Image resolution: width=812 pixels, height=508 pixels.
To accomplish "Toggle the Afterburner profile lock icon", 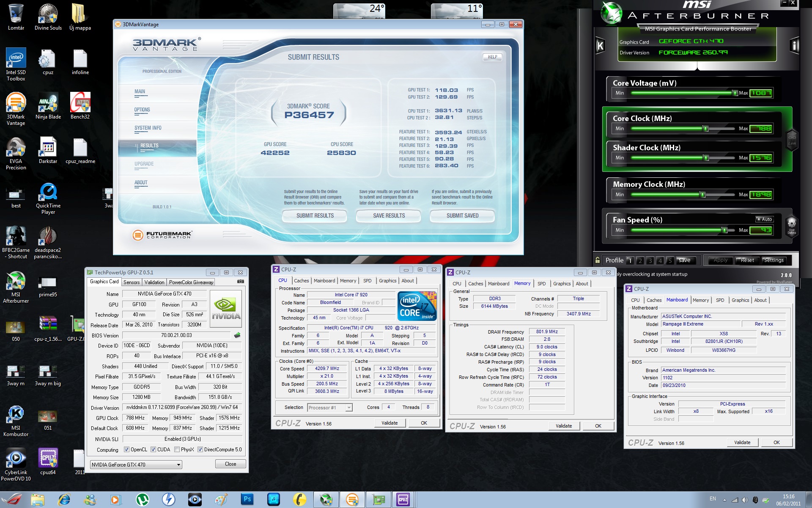I will 598,260.
